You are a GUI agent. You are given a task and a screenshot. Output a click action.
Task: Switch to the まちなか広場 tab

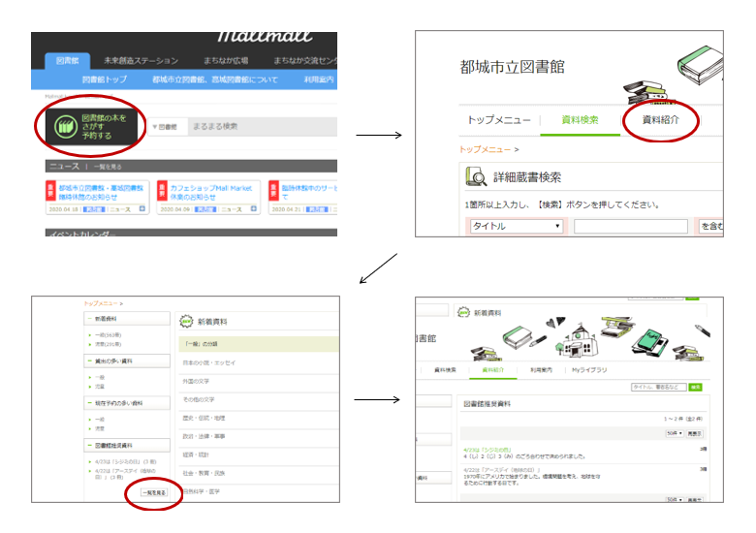pos(226,61)
